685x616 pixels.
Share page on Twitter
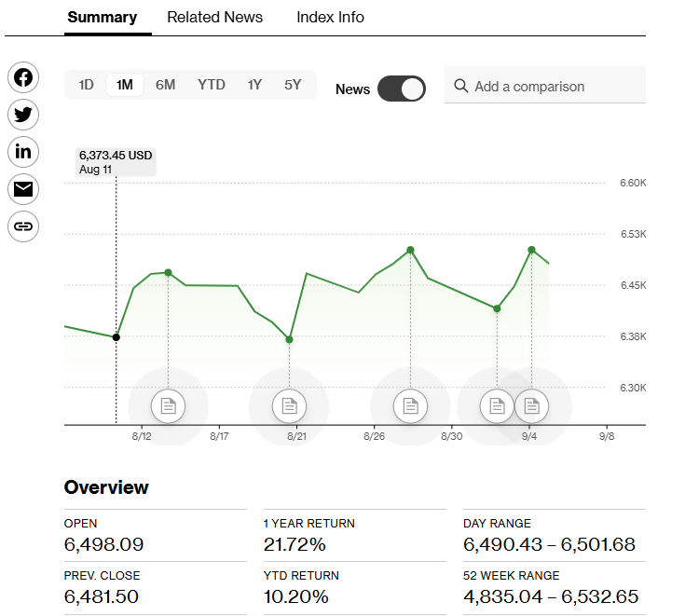click(x=23, y=115)
